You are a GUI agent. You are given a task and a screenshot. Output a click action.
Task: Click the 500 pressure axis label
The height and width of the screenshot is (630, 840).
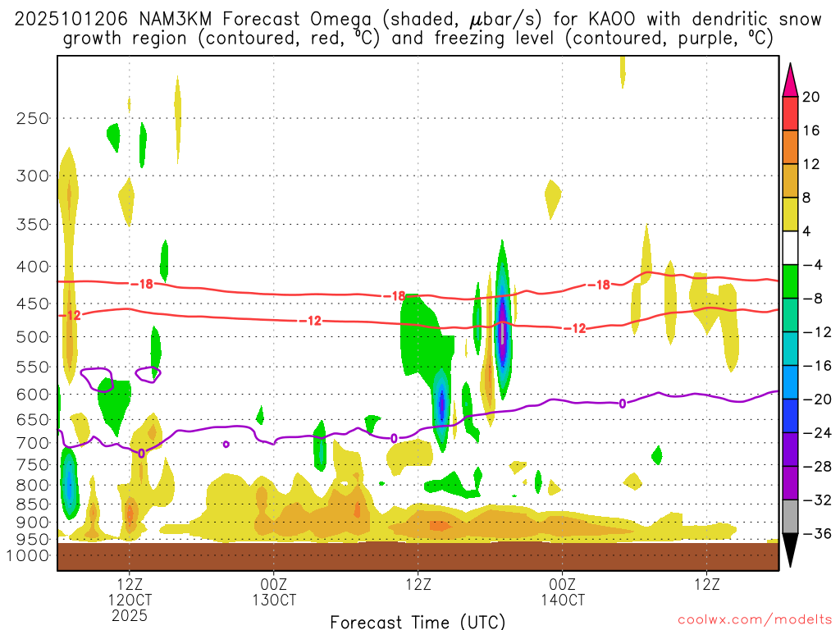point(33,337)
